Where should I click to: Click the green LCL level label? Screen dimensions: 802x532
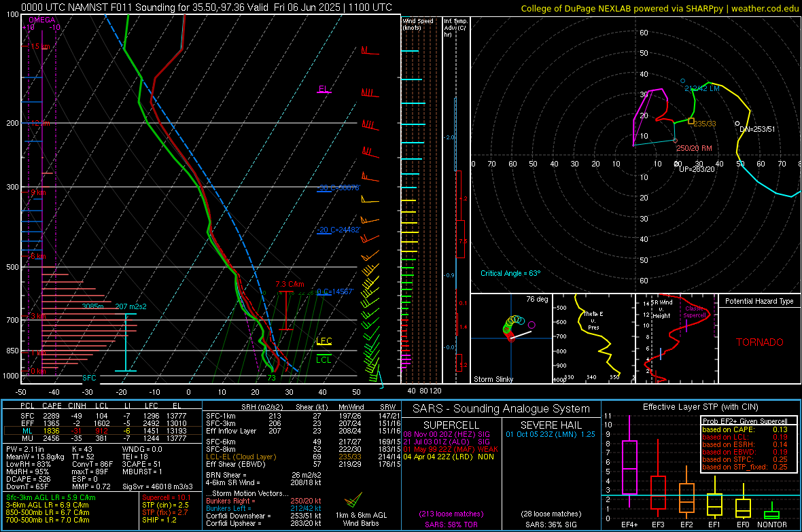(x=324, y=359)
